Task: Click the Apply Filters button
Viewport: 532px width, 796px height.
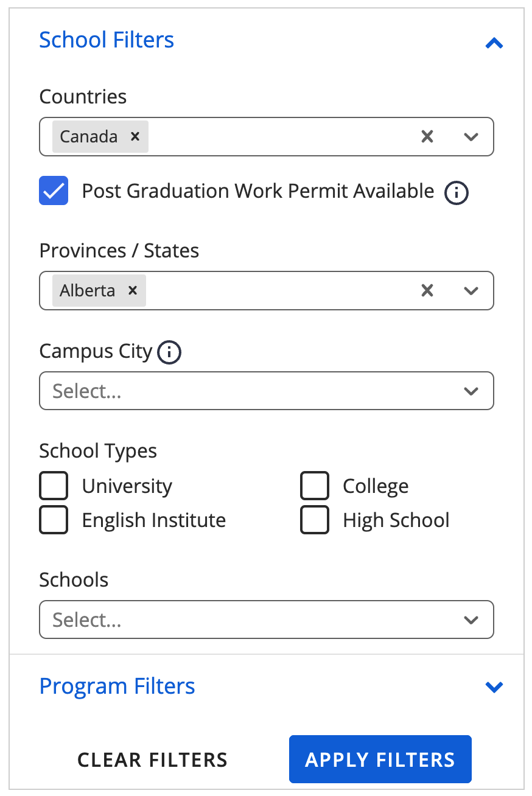Action: pos(380,759)
